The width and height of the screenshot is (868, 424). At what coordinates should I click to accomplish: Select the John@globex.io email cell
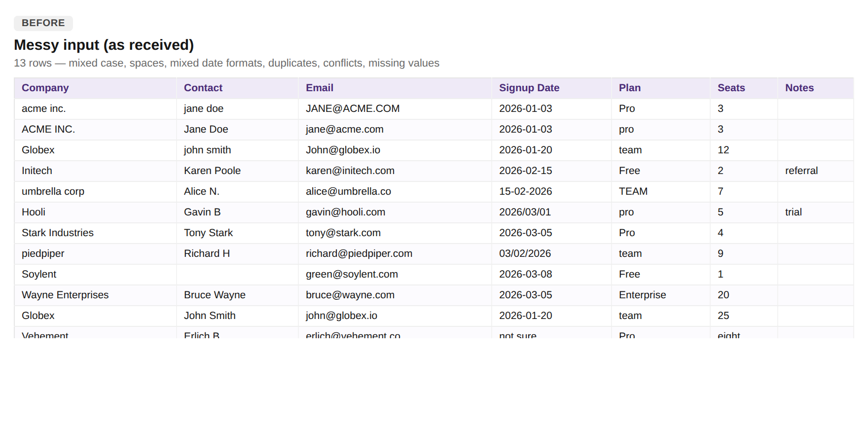(x=395, y=150)
